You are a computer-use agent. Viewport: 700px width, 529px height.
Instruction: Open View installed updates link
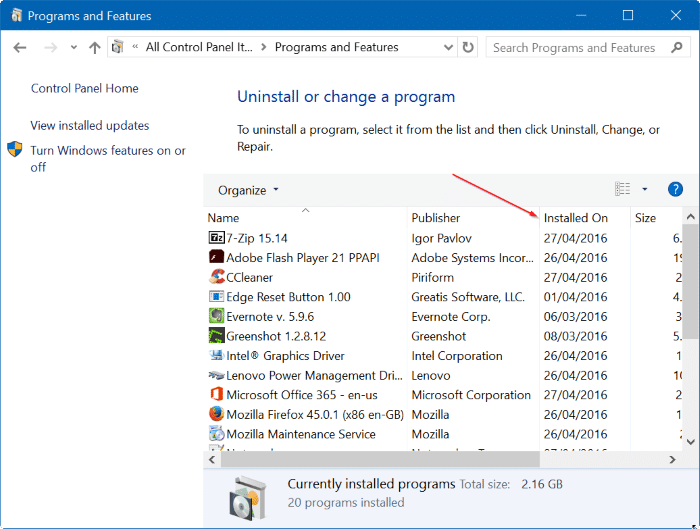tap(90, 125)
